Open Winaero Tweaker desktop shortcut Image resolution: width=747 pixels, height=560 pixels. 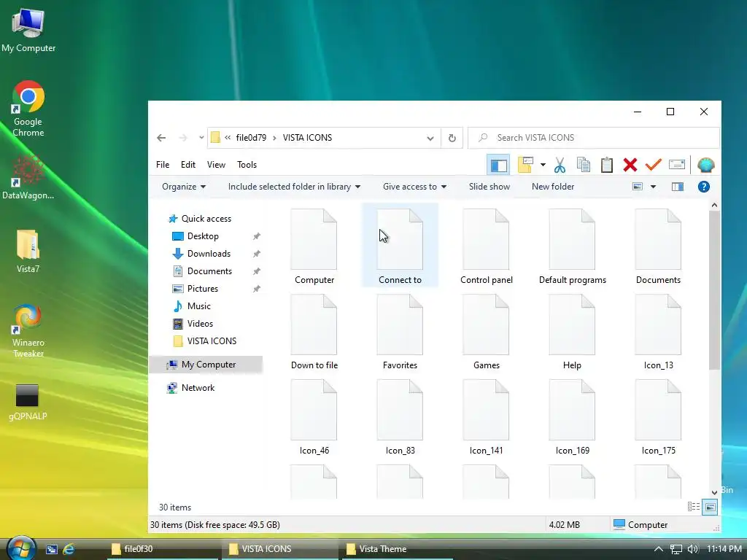click(x=28, y=331)
